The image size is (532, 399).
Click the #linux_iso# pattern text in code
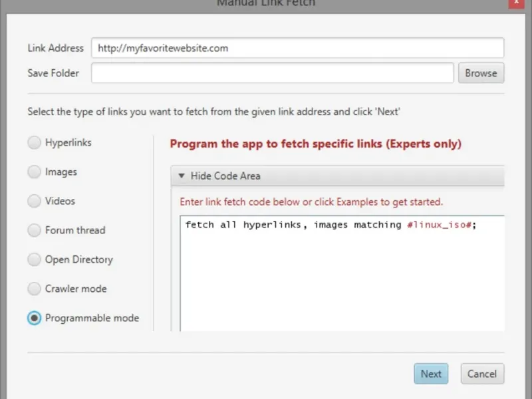pos(439,225)
